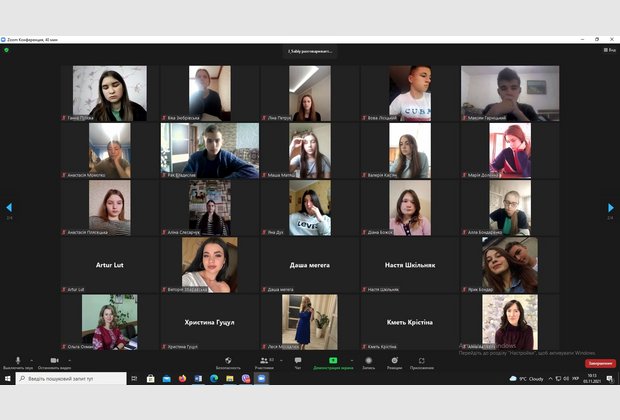The width and height of the screenshot is (620, 420).
Task: Open the Chat (Чат) panel
Action: [297, 361]
